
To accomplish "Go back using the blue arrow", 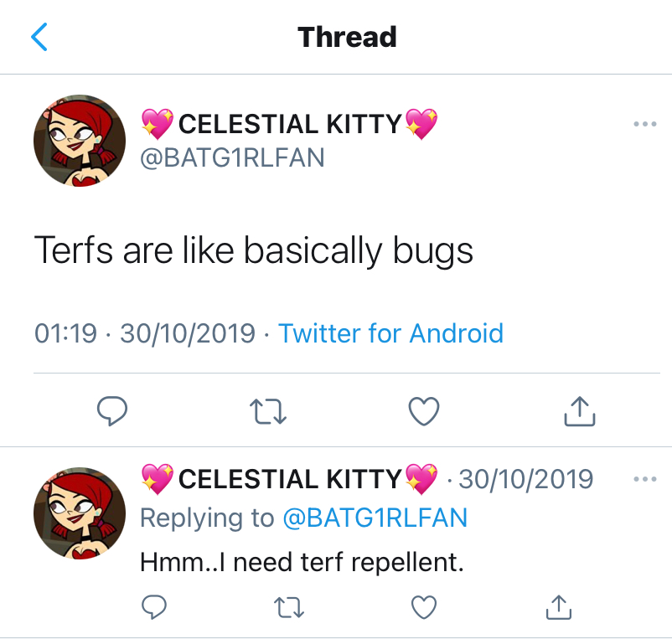I will pos(39,37).
